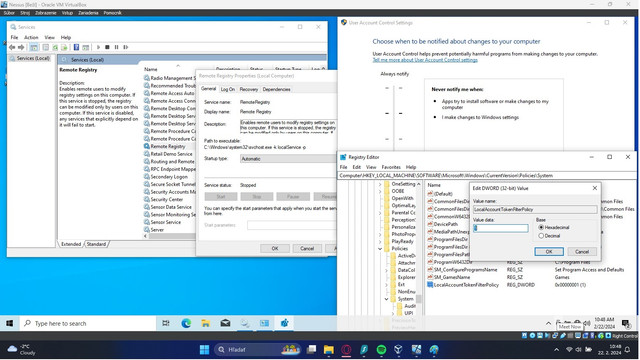Switch to Standard tab in Services

point(96,244)
